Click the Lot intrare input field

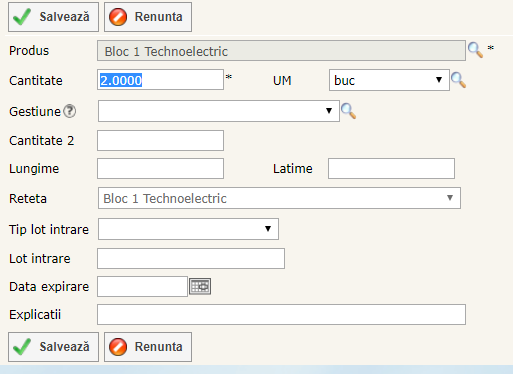pos(191,258)
